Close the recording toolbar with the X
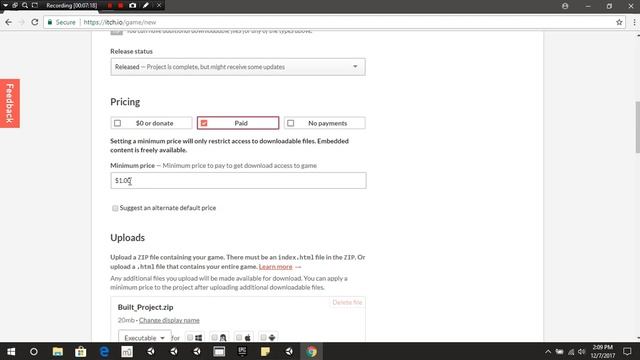Image resolution: width=640 pixels, height=360 pixels. pyautogui.click(x=159, y=5)
